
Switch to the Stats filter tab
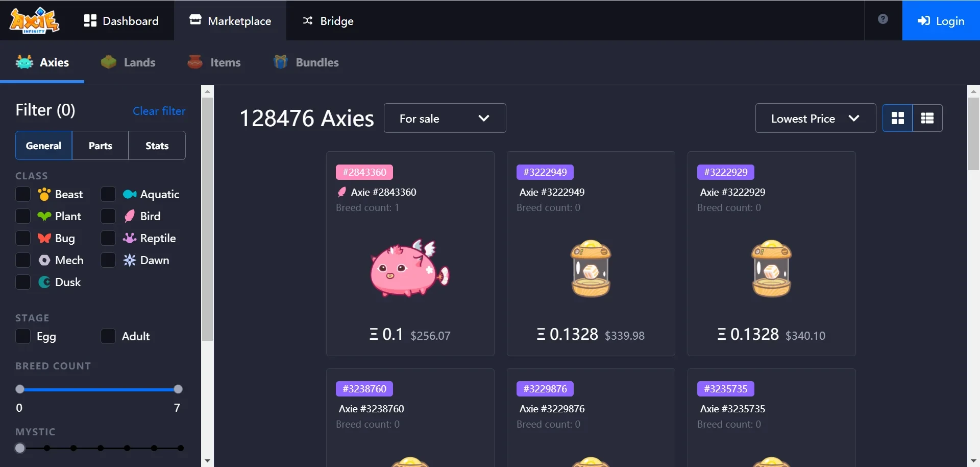click(157, 146)
